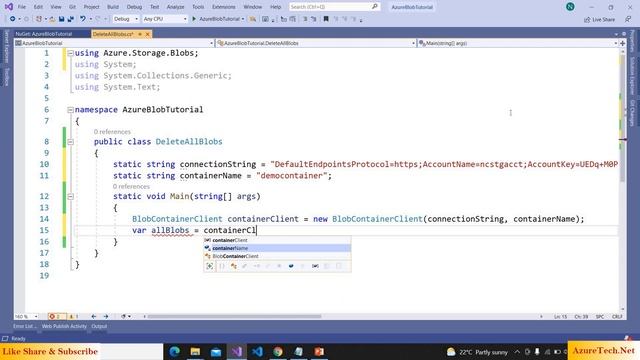The height and width of the screenshot is (360, 640).
Task: Toggle the IntelliSense locals filter icon
Action: (315, 266)
